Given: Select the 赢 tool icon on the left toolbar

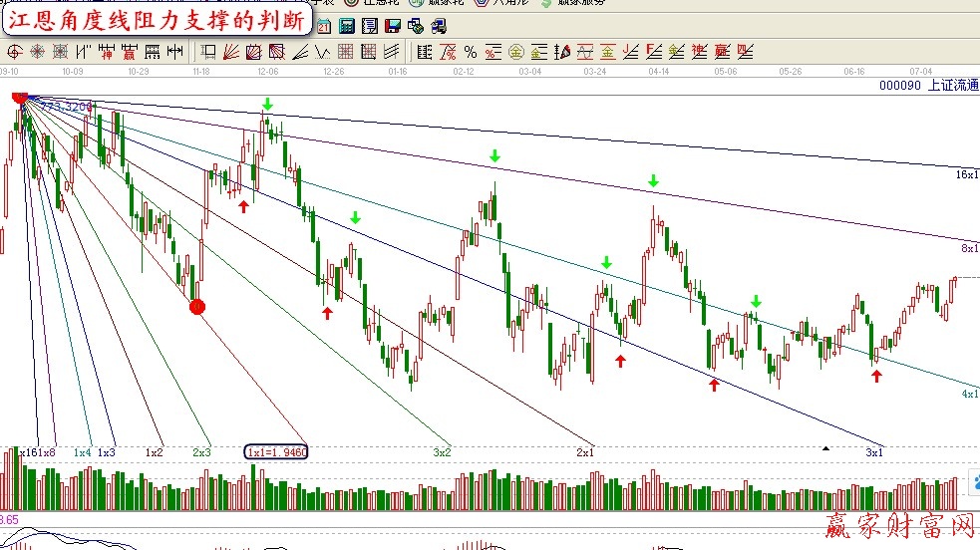Looking at the screenshot, I should coord(130,52).
